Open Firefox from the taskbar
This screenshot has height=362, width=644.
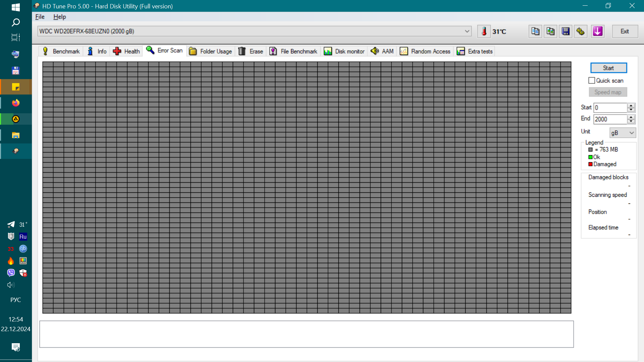click(x=16, y=103)
